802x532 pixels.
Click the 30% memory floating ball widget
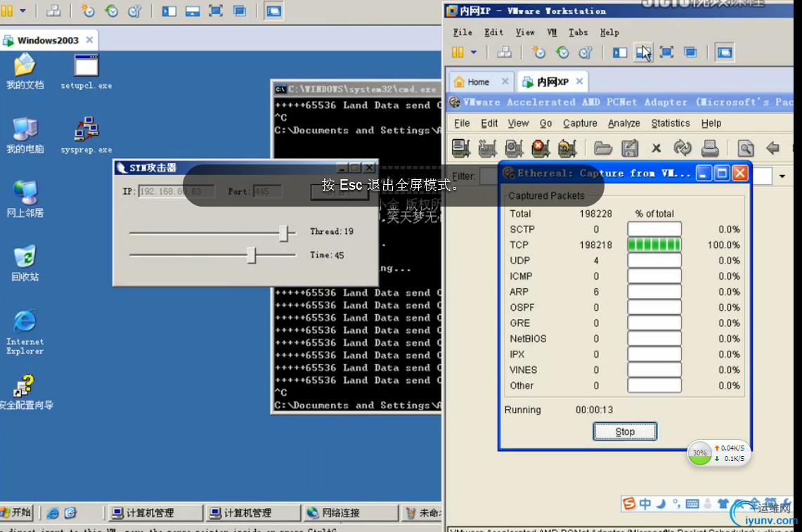coord(699,453)
